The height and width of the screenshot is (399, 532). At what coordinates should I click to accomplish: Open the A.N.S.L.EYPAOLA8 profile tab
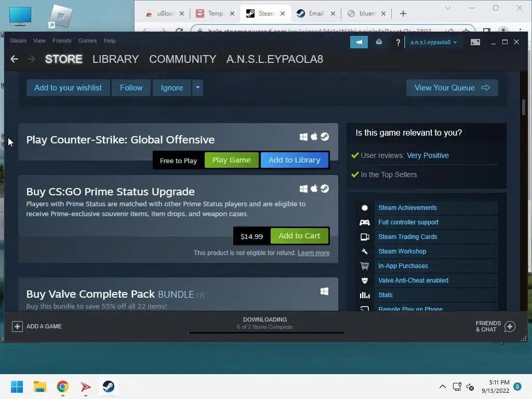[x=275, y=59]
